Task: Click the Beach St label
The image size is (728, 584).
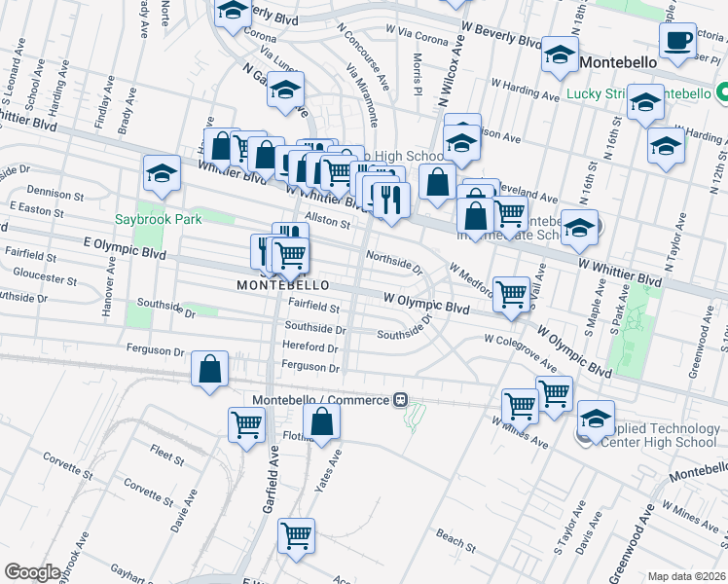Action: pyautogui.click(x=455, y=541)
